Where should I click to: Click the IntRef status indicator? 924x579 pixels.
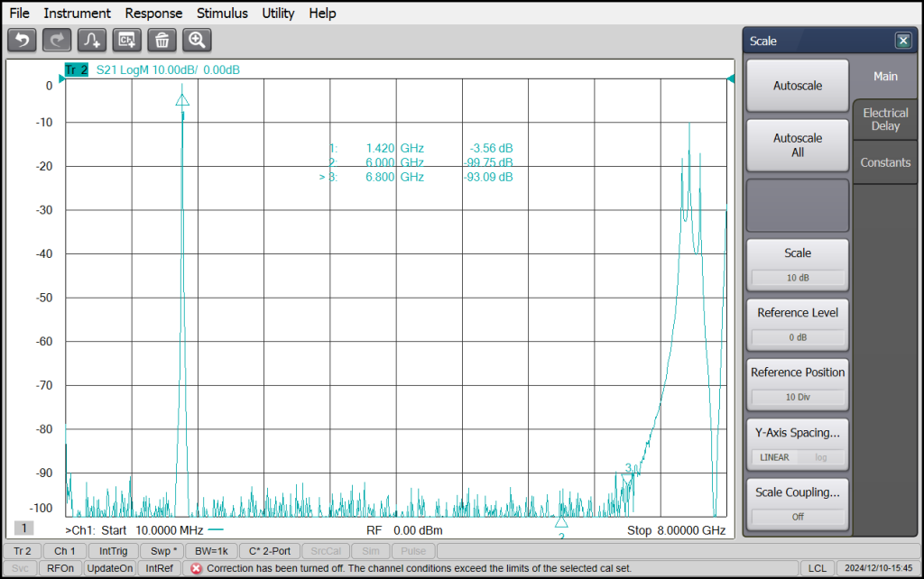160,568
